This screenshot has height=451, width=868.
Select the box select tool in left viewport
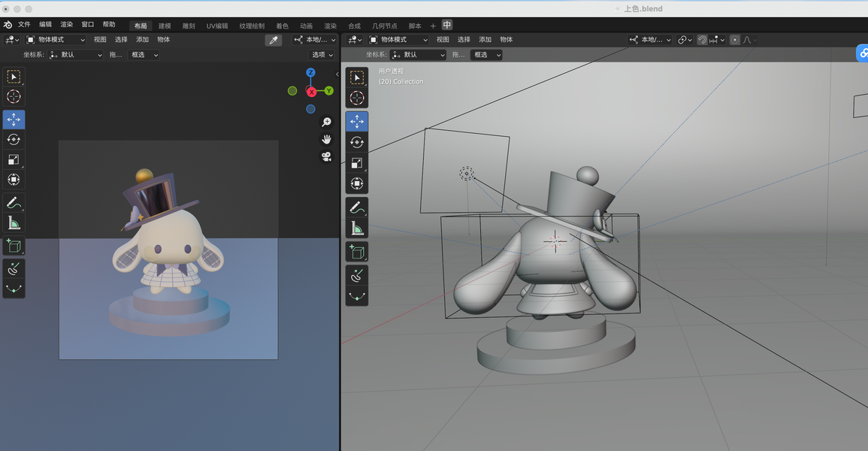(x=14, y=77)
